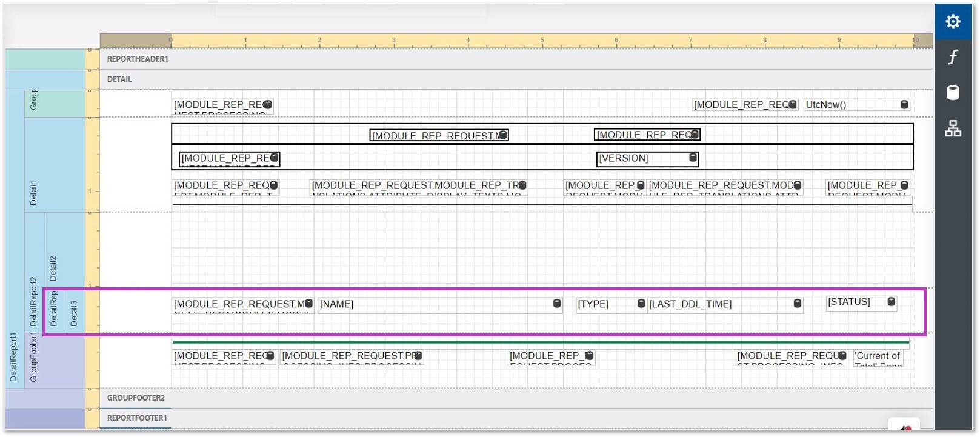
Task: Expand the collapsed DETAIL band
Action: (x=119, y=79)
